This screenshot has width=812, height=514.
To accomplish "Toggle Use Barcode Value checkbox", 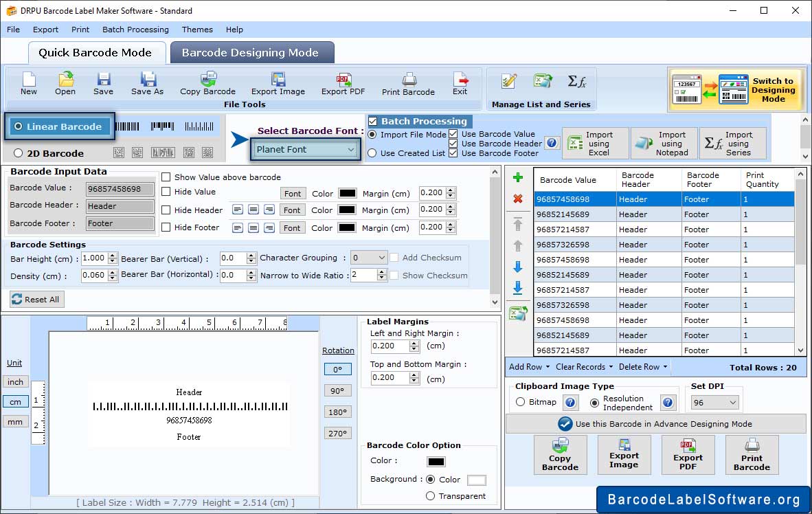I will point(453,134).
